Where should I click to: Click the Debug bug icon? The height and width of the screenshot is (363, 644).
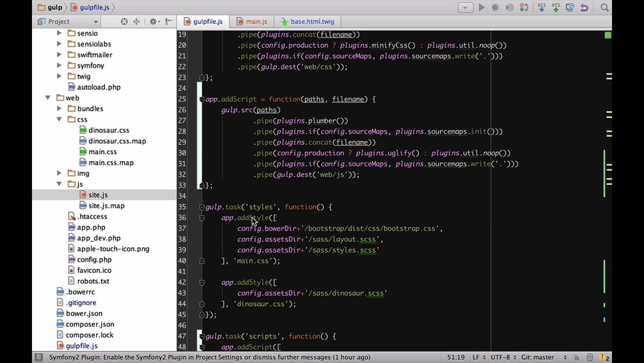(x=495, y=8)
